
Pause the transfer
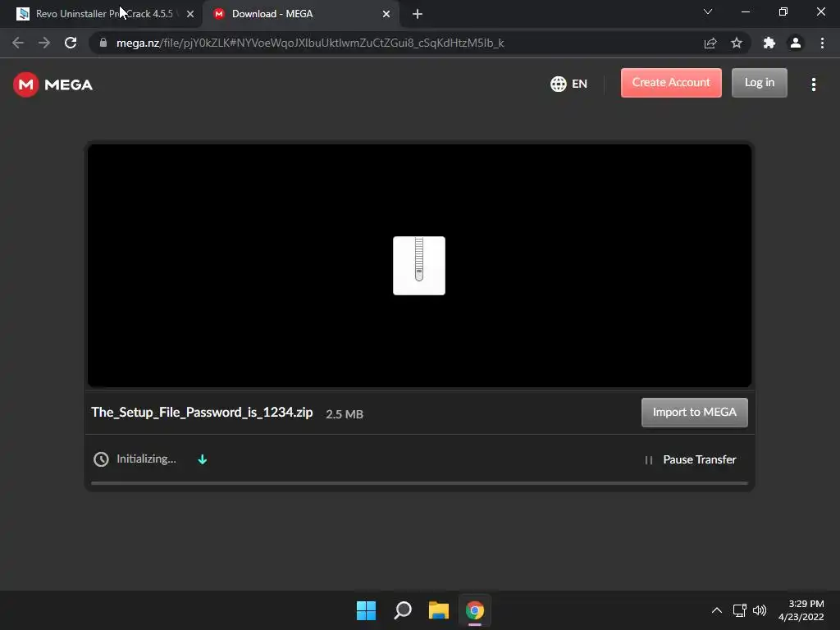click(x=691, y=459)
